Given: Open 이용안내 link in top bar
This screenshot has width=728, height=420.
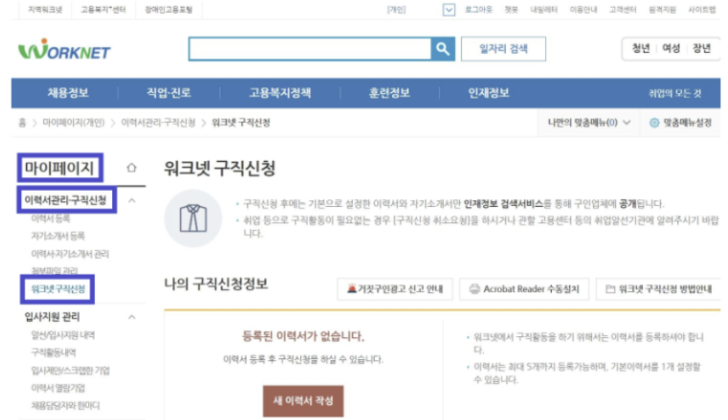Looking at the screenshot, I should (583, 10).
